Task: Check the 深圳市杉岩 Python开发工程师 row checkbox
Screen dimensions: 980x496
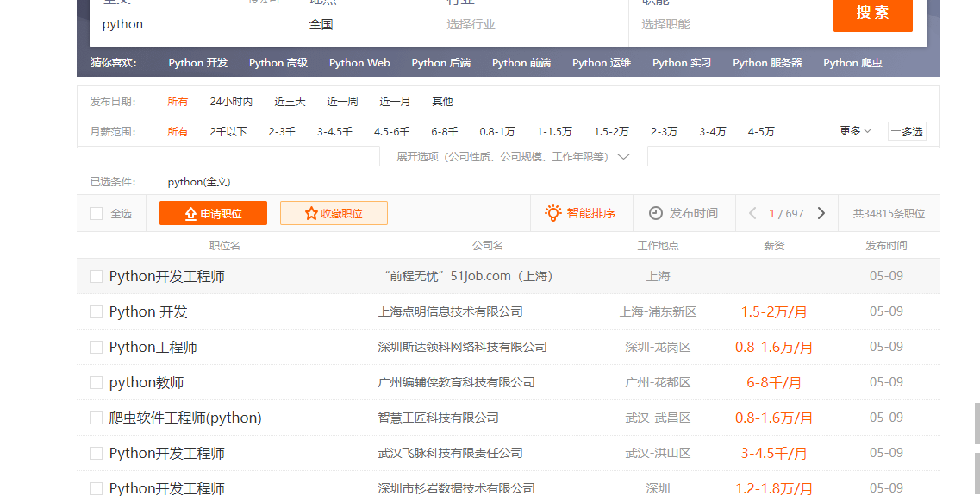Action: pyautogui.click(x=97, y=488)
